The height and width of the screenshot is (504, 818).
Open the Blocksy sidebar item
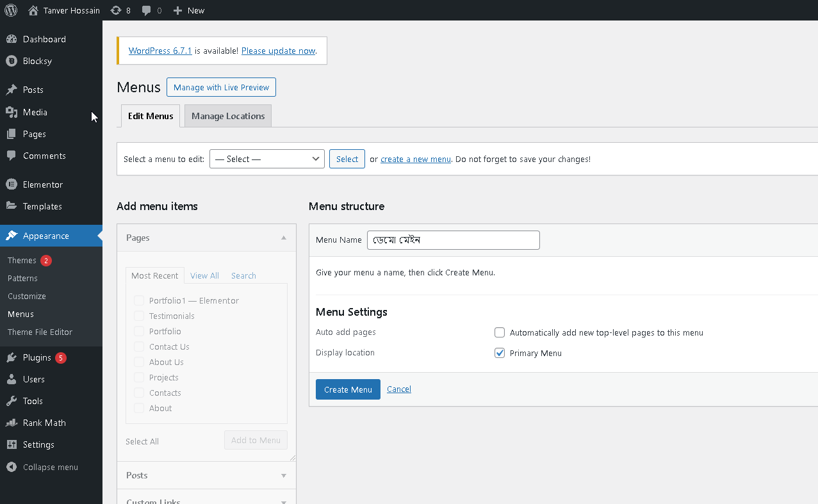(37, 61)
